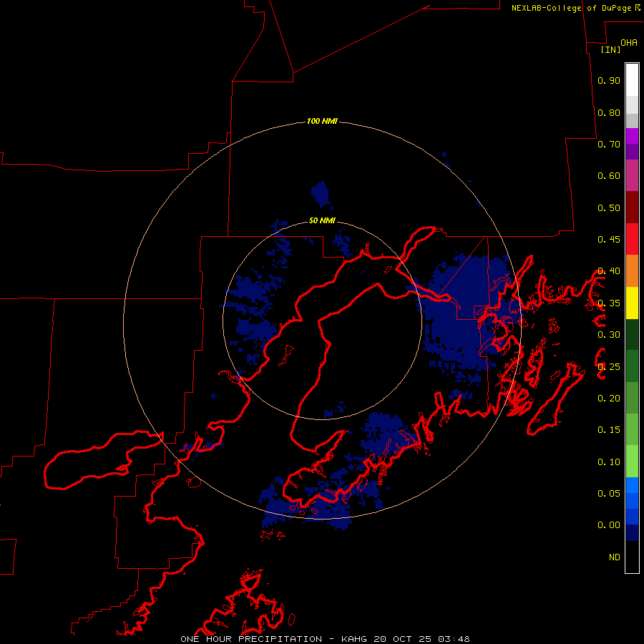Click the [IN] units label
This screenshot has height=644, width=644.
pos(610,49)
